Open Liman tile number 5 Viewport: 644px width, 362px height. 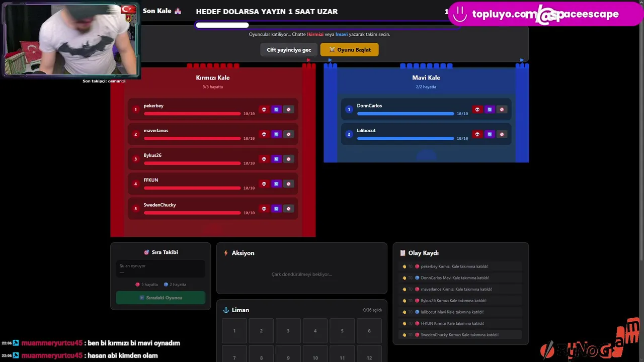point(342,331)
